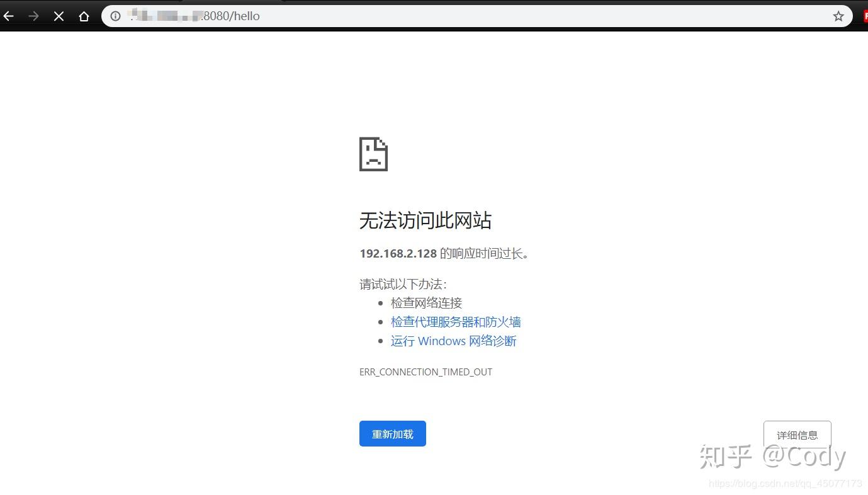The width and height of the screenshot is (868, 495).
Task: Click the 无法访问此网站 heading
Action: pos(425,220)
